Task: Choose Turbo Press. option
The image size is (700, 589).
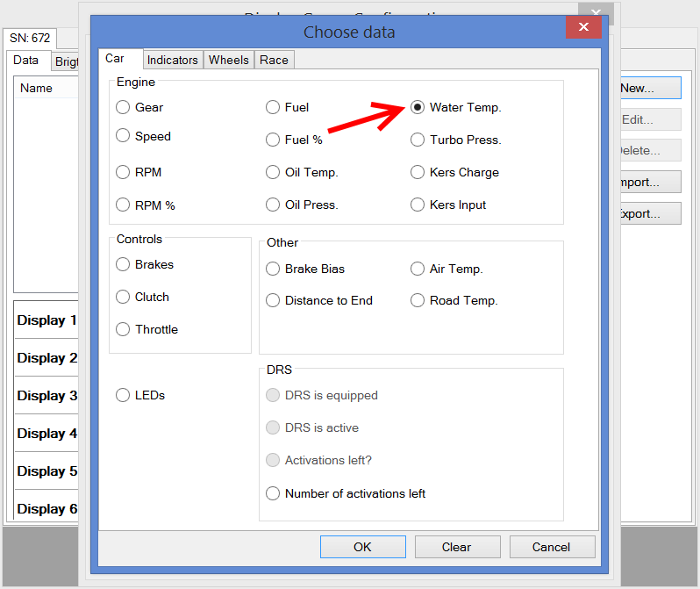Action: 418,140
